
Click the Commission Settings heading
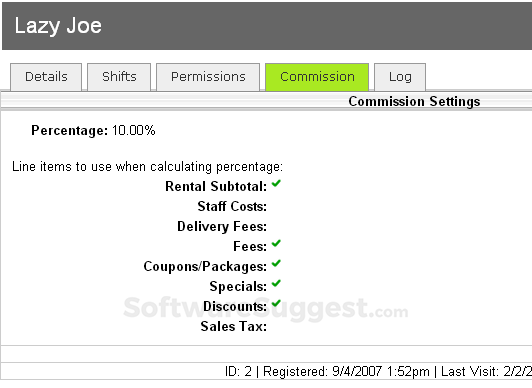(x=414, y=101)
